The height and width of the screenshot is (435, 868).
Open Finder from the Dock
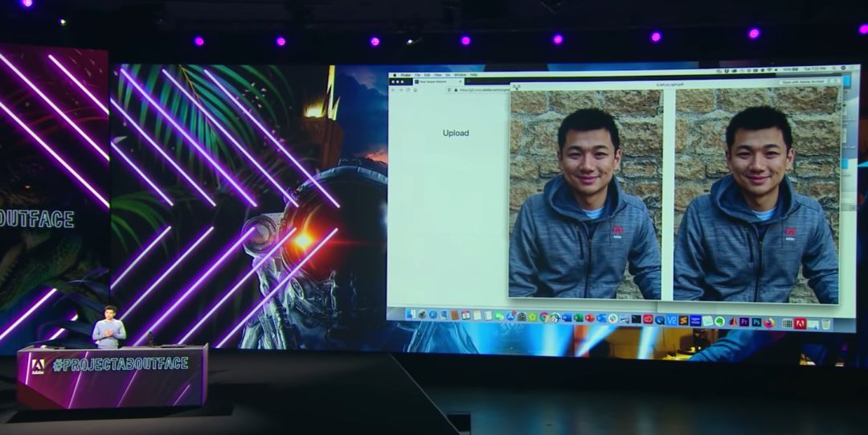(411, 314)
